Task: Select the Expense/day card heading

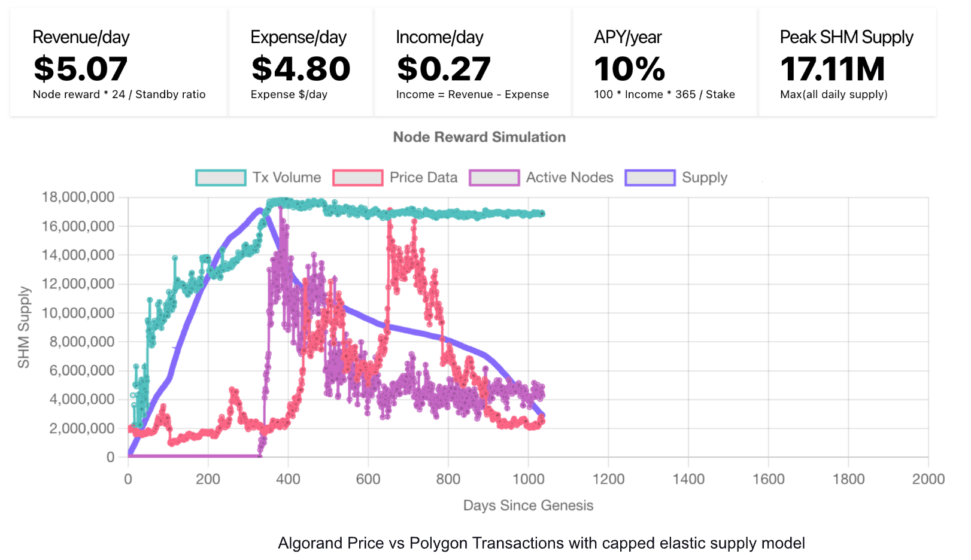Action: (299, 37)
